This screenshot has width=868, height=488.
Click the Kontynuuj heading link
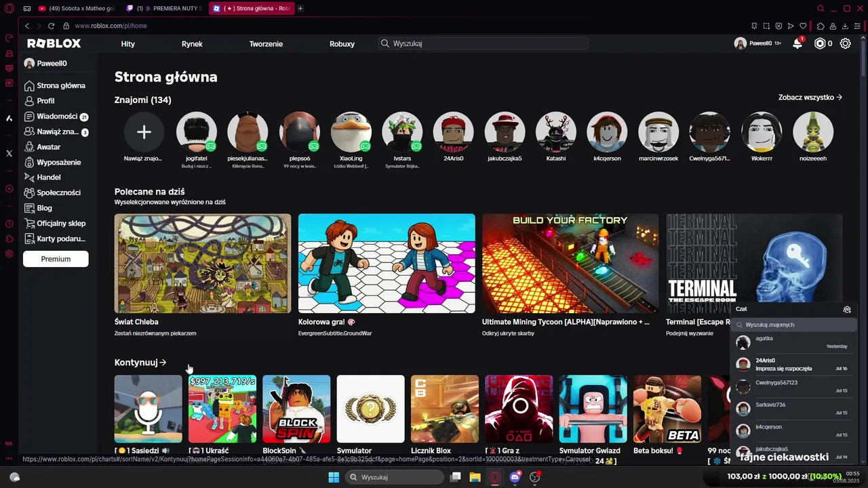[140, 363]
